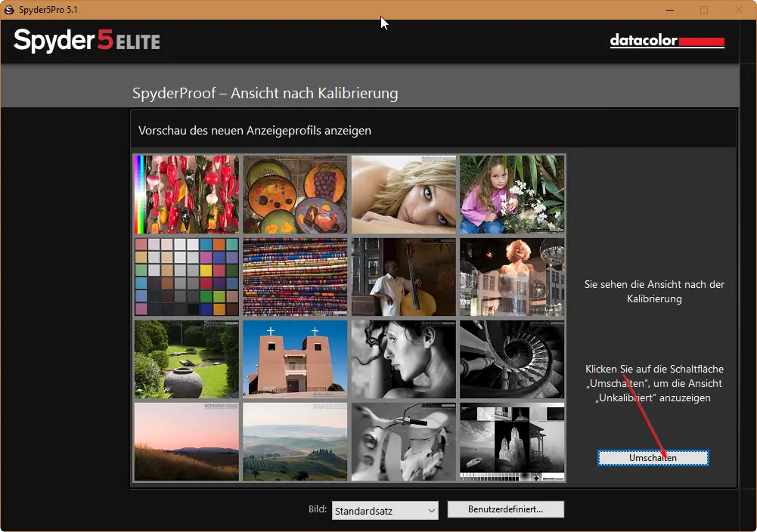This screenshot has width=757, height=532.
Task: Click the text Vorschau des neuen Anzeigeprofils anzeigen
Action: 254,131
